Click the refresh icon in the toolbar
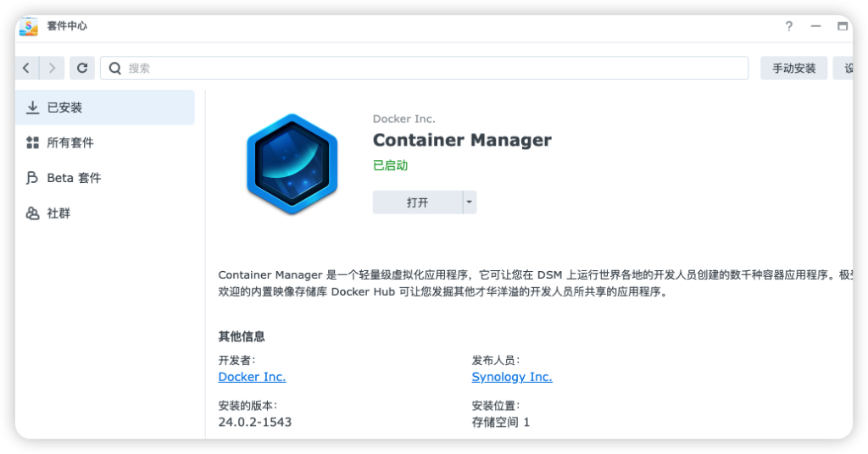This screenshot has height=454, width=868. pyautogui.click(x=82, y=68)
